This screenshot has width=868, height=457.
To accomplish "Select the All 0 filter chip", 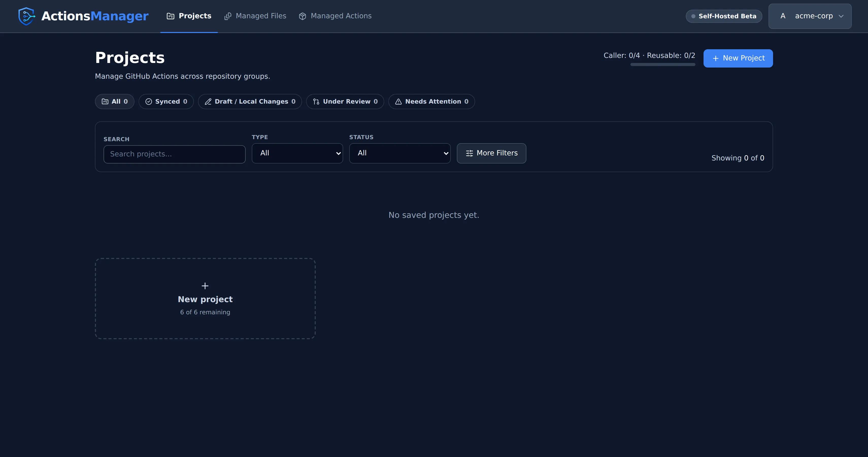I will (x=114, y=102).
